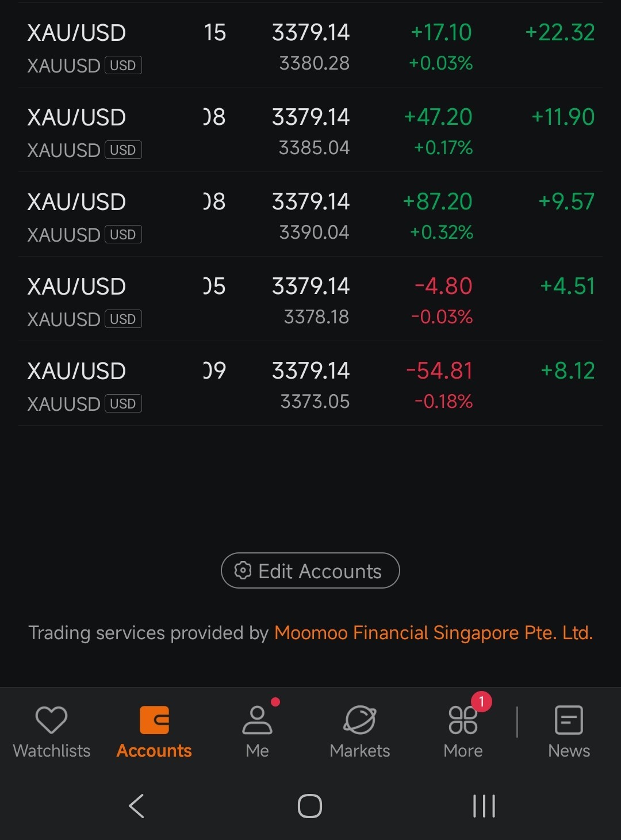The image size is (621, 840).
Task: Select XAU/USD position with +87.20 profit
Action: (x=310, y=215)
